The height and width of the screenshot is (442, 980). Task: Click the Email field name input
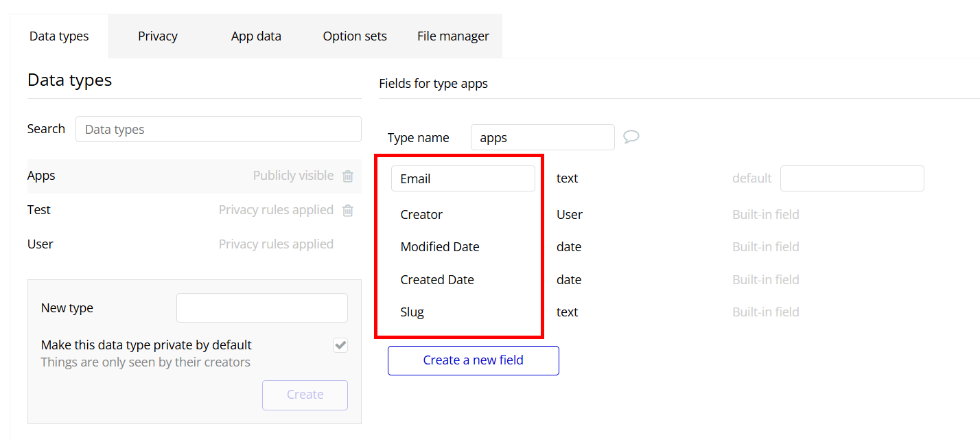463,178
